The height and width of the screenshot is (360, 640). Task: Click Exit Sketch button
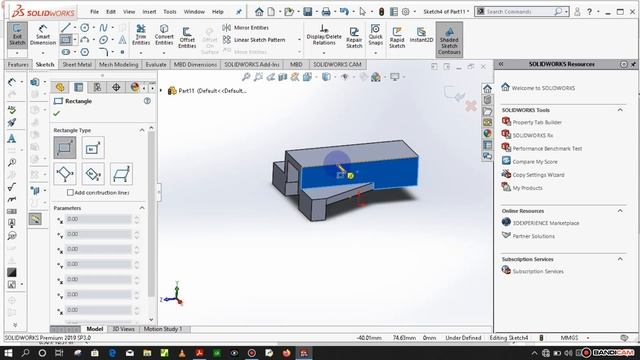17,35
